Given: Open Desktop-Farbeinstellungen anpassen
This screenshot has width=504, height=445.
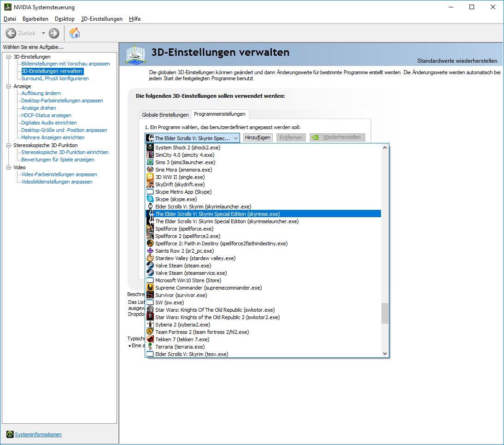Looking at the screenshot, I should pyautogui.click(x=62, y=101).
